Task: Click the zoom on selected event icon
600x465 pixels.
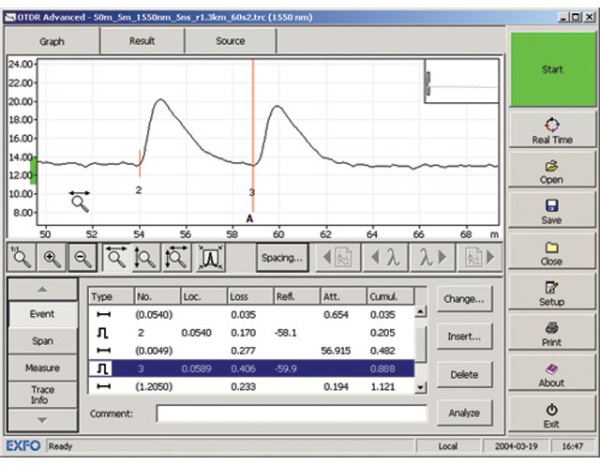Action: [209, 258]
